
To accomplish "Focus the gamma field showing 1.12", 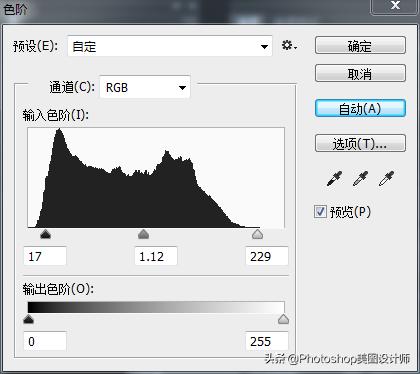I will pos(156,256).
